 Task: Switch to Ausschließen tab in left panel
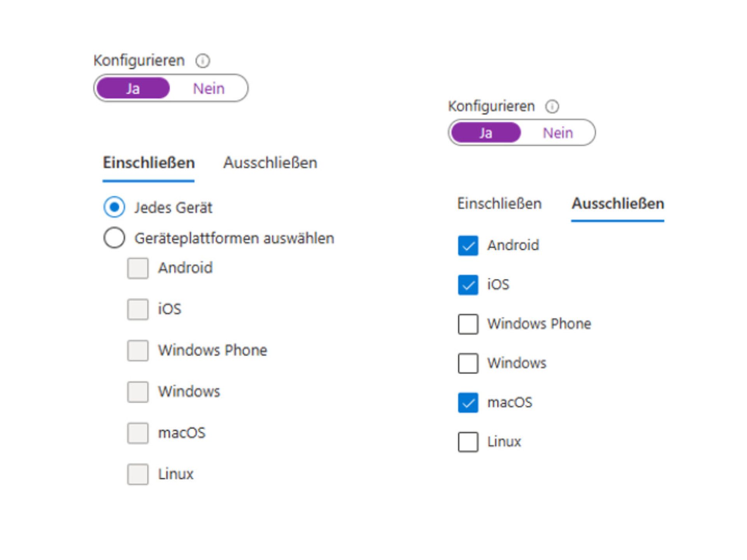(270, 163)
